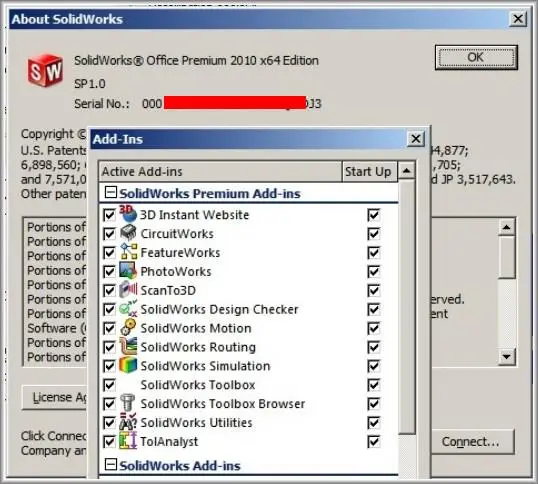This screenshot has width=538, height=484.
Task: Toggle ScanTo3D active checkbox
Action: click(109, 291)
